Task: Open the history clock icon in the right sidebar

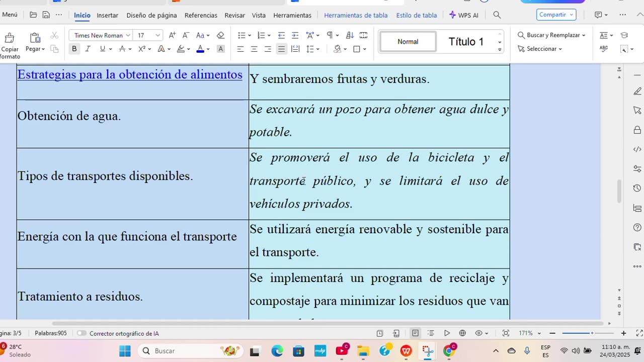Action: 637,189
